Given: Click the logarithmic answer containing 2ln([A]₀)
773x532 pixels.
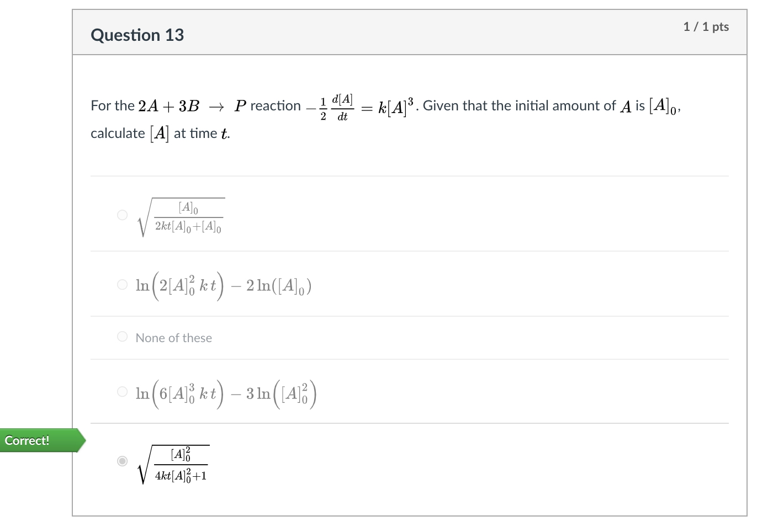Looking at the screenshot, I should [223, 284].
